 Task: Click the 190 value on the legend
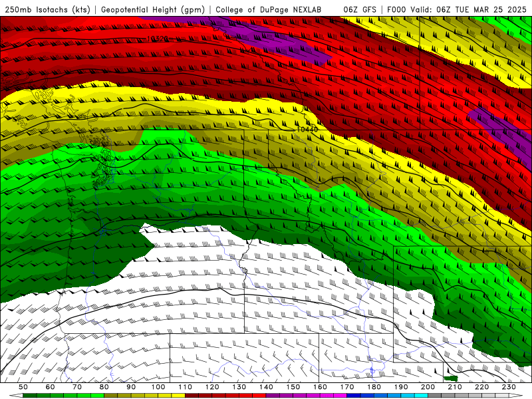point(401,387)
